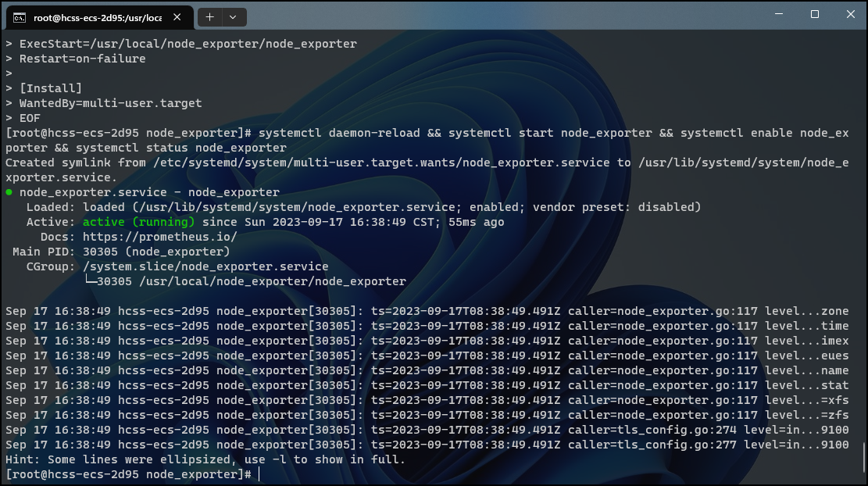Expand the new tab profile dropdown
The width and height of the screenshot is (868, 486).
click(x=233, y=17)
